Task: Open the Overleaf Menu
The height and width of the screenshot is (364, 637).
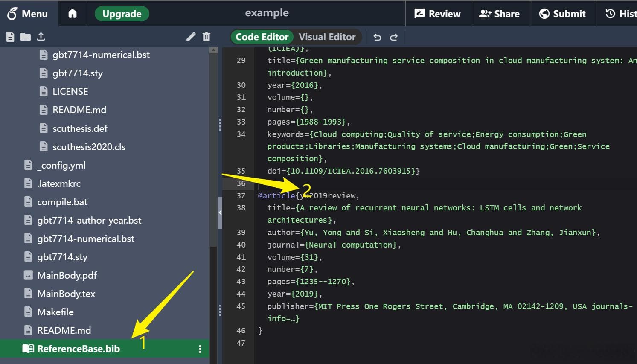Action: coord(27,14)
